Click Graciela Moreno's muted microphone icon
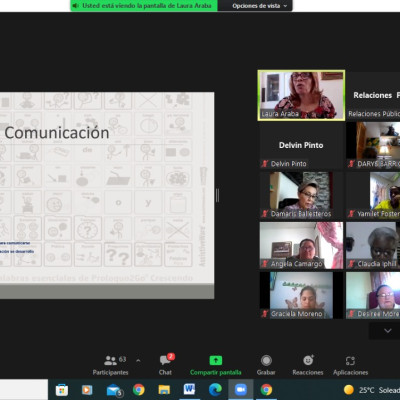 coord(265,313)
